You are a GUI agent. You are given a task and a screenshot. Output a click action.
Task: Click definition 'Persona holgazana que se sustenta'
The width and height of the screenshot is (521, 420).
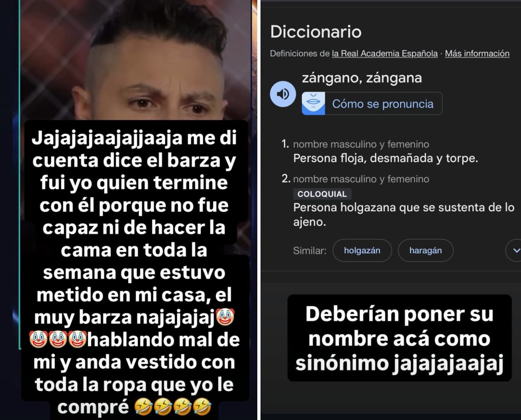(x=404, y=215)
